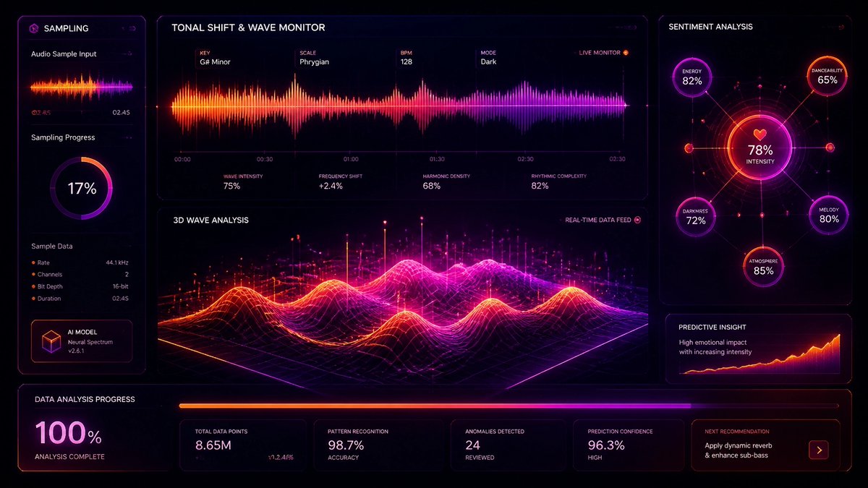Select the Darkness 72% node
The height and width of the screenshot is (488, 868).
695,215
